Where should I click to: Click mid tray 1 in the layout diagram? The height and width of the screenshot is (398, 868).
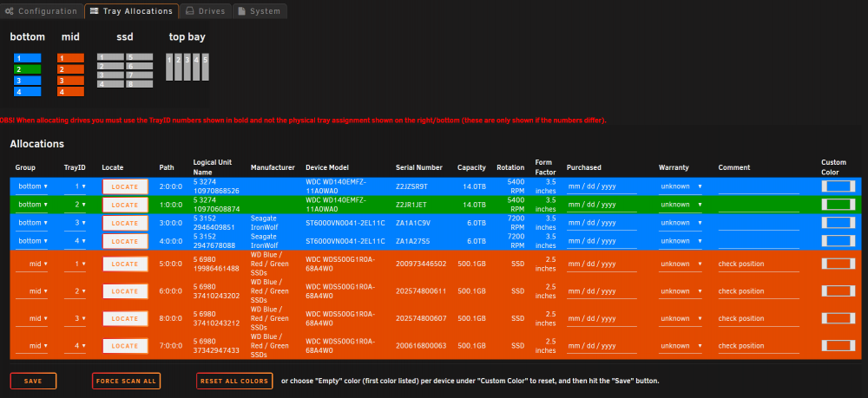[70, 58]
